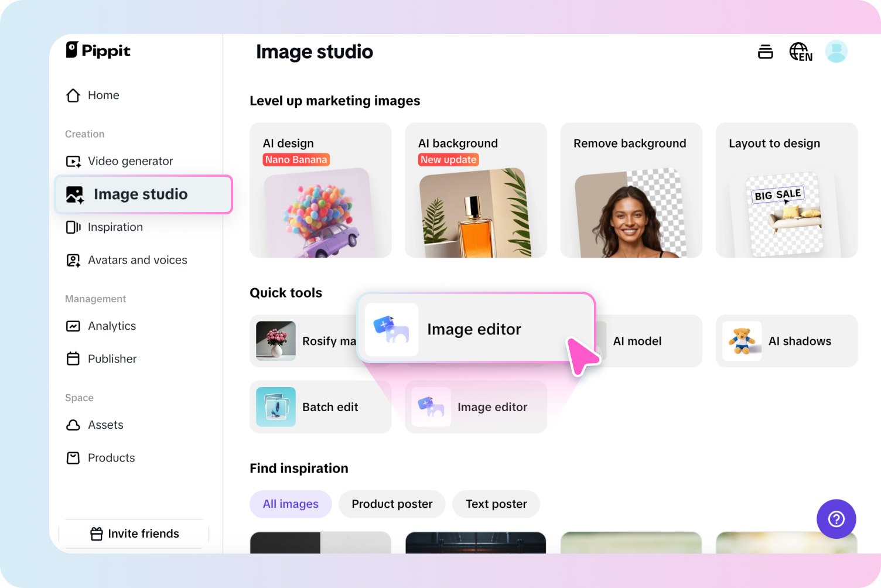Image resolution: width=881 pixels, height=588 pixels.
Task: Click the Avatars and voices icon
Action: click(73, 260)
